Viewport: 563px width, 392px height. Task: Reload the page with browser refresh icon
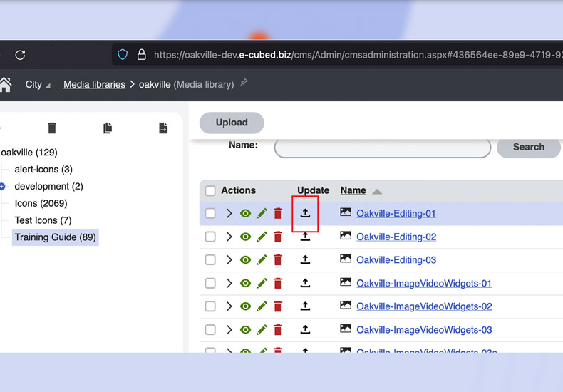[20, 55]
